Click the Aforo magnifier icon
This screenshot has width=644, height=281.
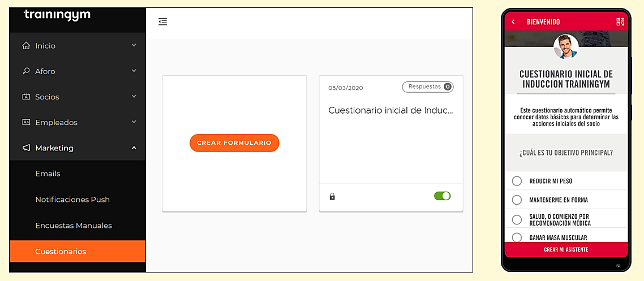click(x=26, y=71)
